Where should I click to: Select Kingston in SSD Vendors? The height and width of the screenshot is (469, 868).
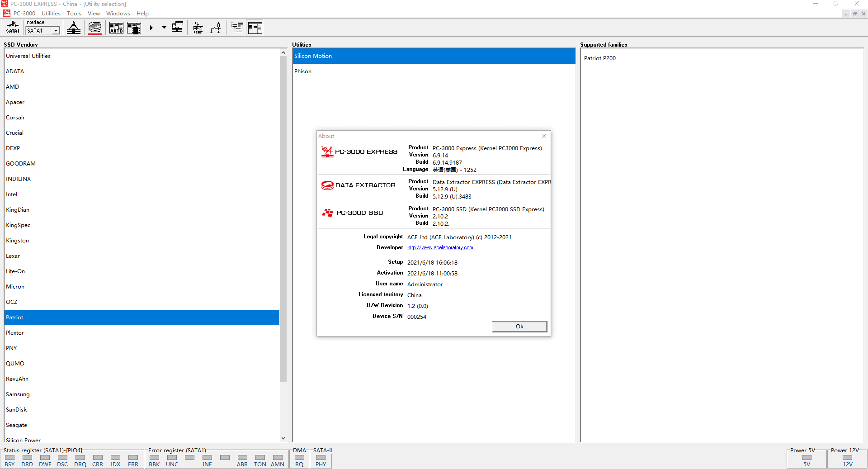pos(142,241)
